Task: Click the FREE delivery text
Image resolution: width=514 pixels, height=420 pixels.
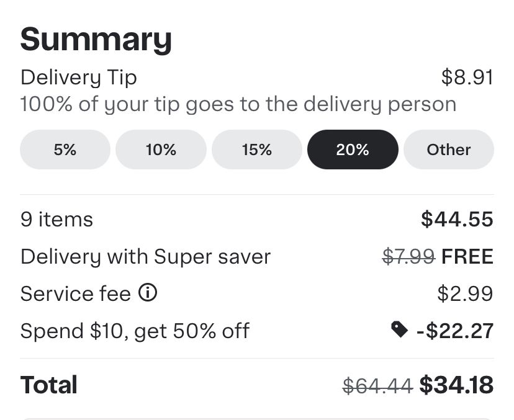Action: 467,256
